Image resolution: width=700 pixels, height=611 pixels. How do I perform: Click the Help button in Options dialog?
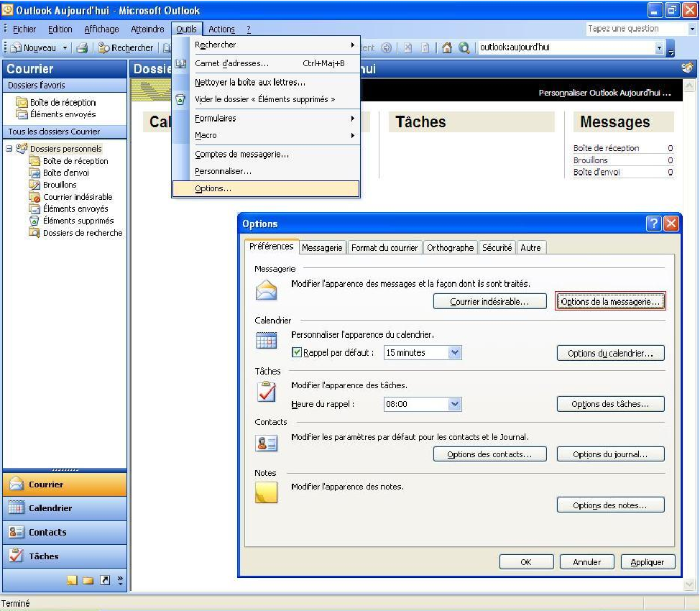pos(653,224)
